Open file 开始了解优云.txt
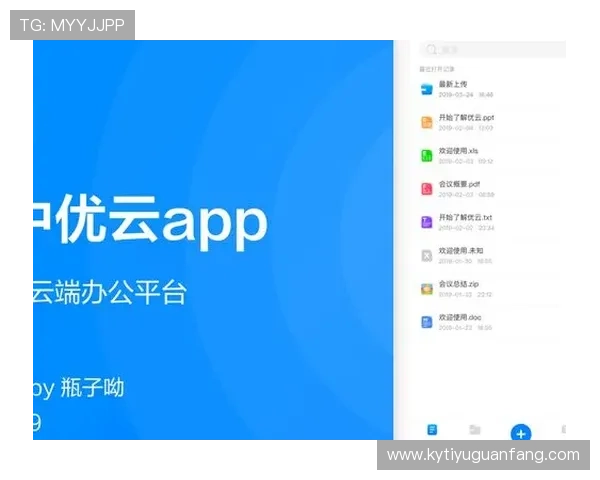 (492, 222)
